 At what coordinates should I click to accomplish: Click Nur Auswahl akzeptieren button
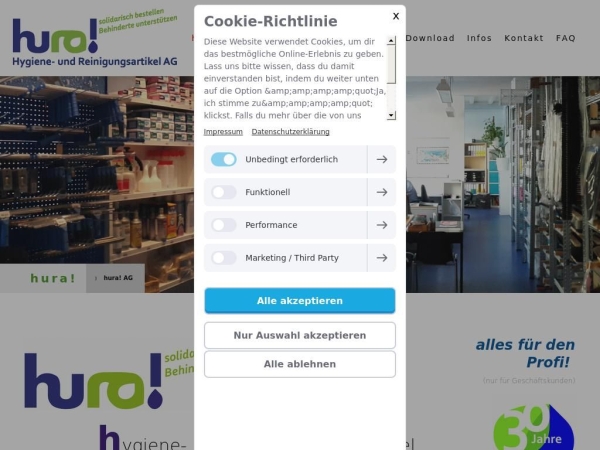coord(300,335)
